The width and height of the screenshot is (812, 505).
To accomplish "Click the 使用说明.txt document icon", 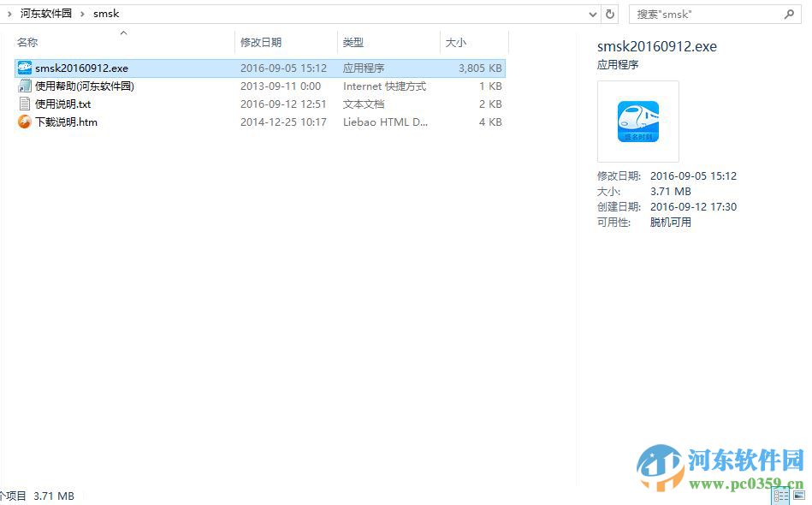I will 24,104.
